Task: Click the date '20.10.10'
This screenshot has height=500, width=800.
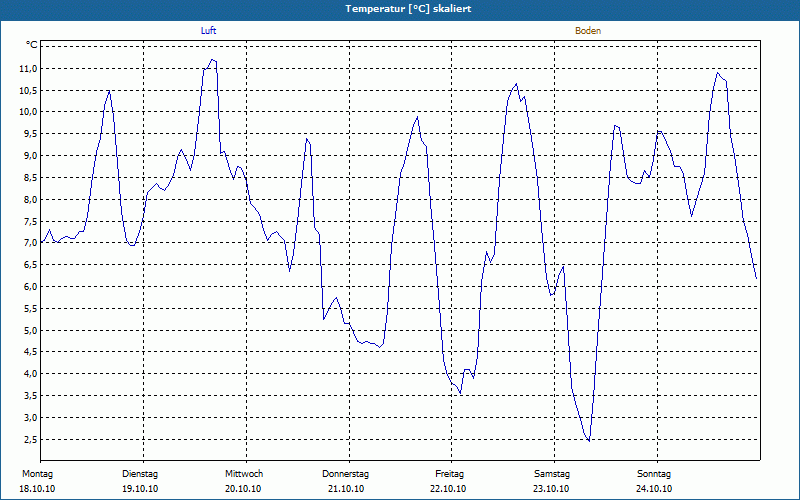Action: (243, 489)
